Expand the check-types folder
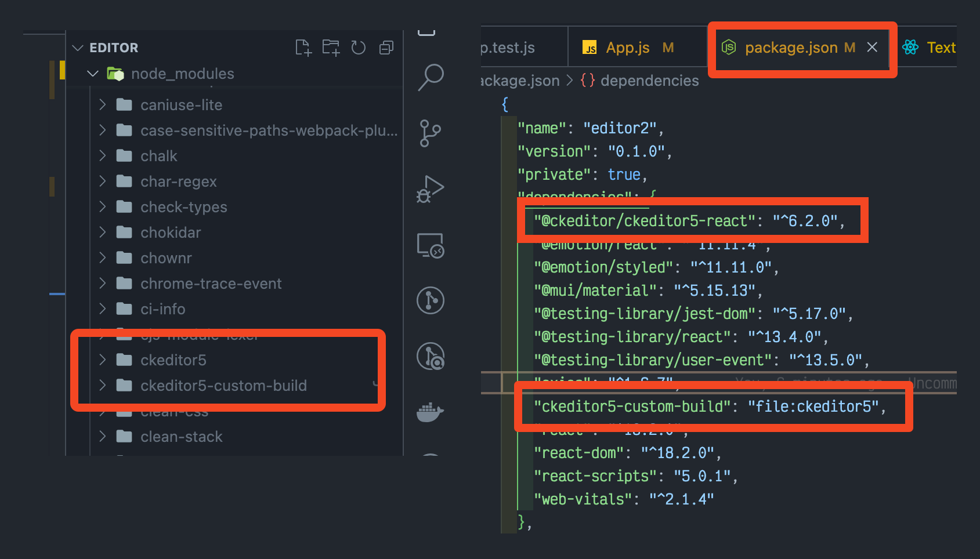 point(102,206)
